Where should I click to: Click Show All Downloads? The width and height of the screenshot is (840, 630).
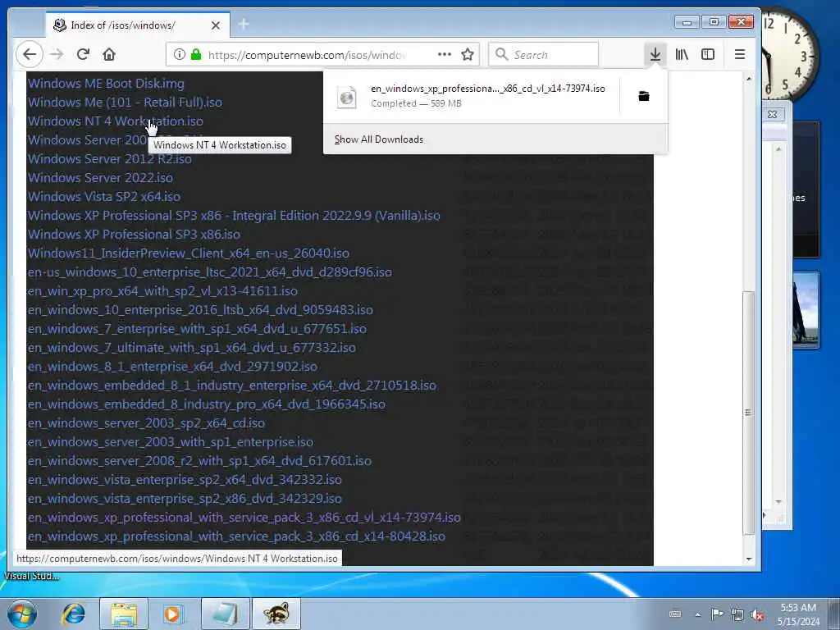[379, 139]
